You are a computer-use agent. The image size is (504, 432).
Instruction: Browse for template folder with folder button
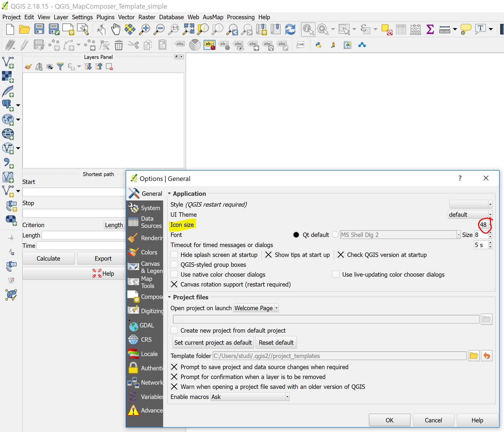[x=474, y=356]
